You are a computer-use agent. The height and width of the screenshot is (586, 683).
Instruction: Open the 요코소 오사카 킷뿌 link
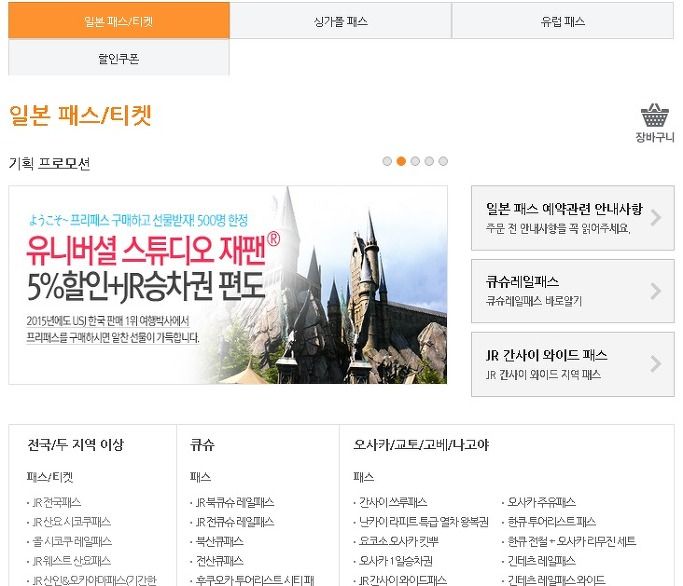tap(399, 542)
